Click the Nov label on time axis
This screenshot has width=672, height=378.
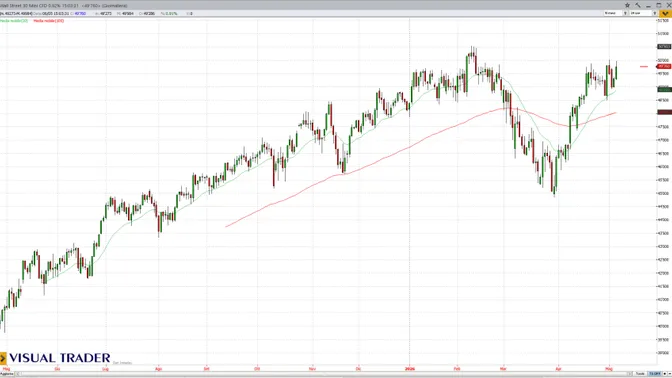(312, 369)
